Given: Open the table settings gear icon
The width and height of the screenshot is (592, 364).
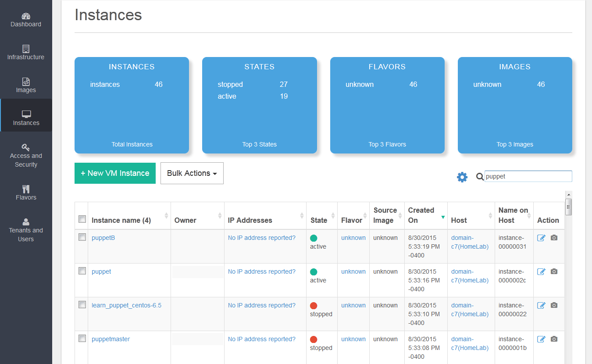Looking at the screenshot, I should pyautogui.click(x=462, y=177).
